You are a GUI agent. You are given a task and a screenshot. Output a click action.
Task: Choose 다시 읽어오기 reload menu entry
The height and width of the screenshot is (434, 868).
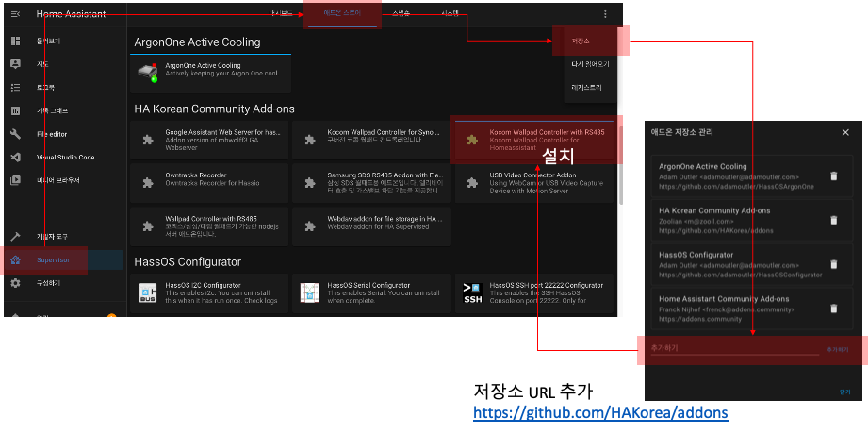(590, 64)
